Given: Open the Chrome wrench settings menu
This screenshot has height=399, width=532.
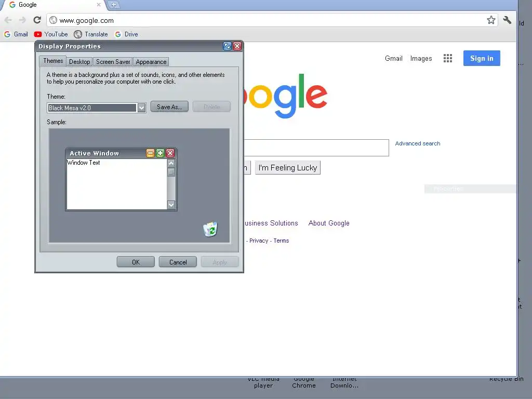Looking at the screenshot, I should (507, 20).
